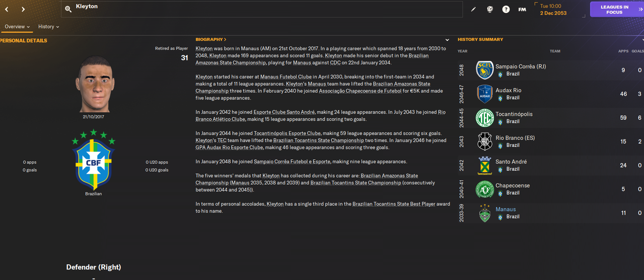
Task: Click the Rio Branco (ES) club badge
Action: point(485,142)
